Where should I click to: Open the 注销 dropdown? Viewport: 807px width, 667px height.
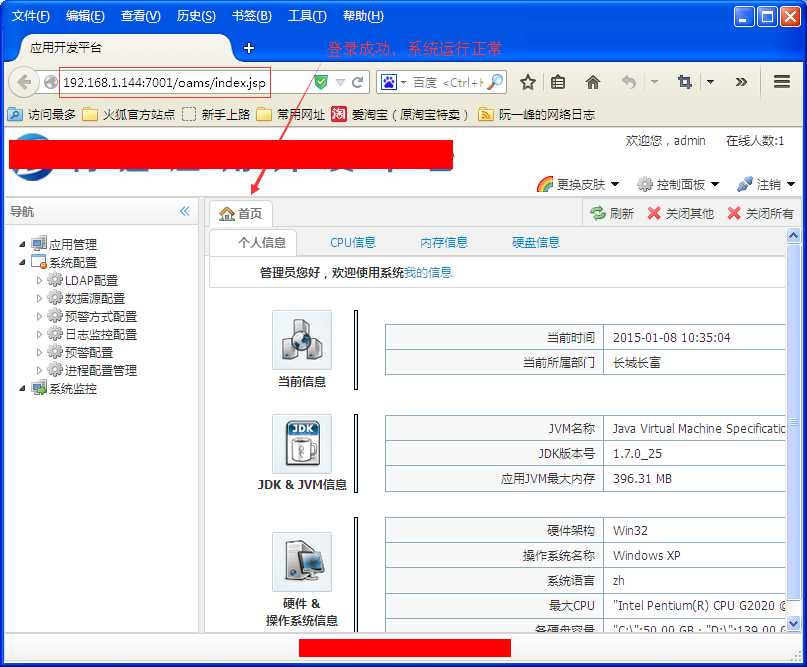point(765,184)
